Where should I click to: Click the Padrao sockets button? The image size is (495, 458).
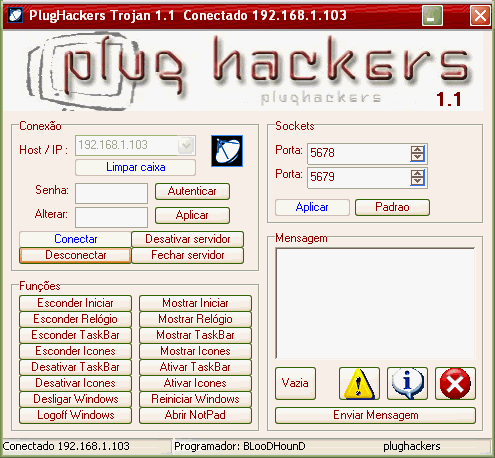pyautogui.click(x=392, y=207)
